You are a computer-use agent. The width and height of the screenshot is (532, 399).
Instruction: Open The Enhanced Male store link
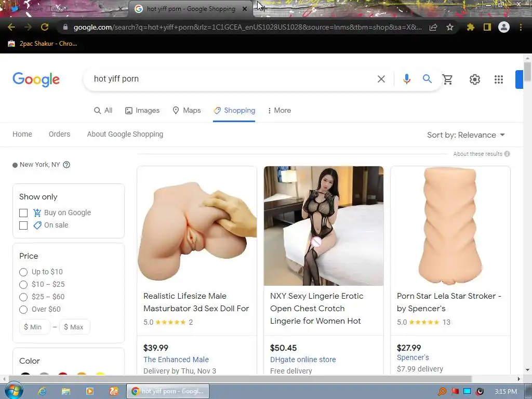176,360
